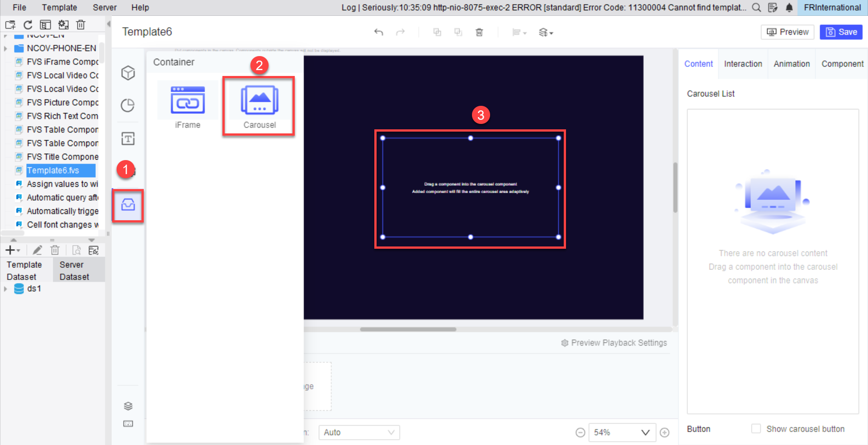Click the new folder icon in the left panel

point(9,25)
